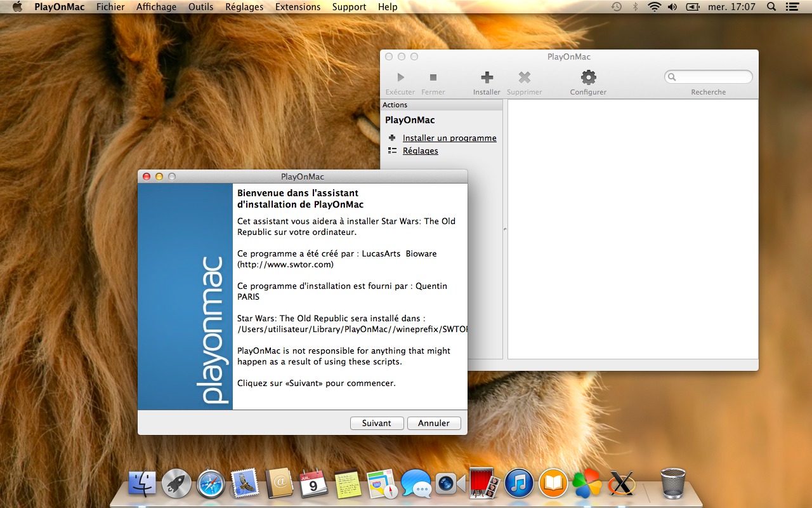Click the Annuler button
The width and height of the screenshot is (812, 508).
click(434, 423)
